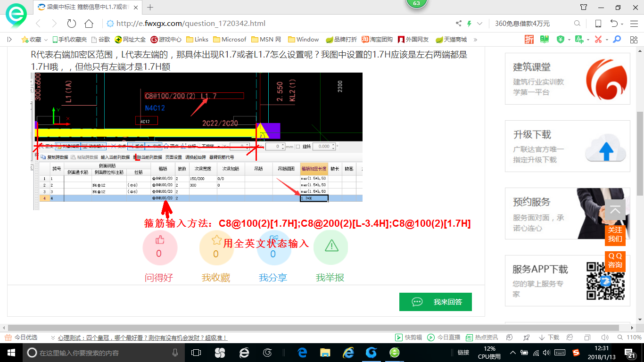Open the Links bookmark folder
The image size is (644, 362).
(x=198, y=40)
